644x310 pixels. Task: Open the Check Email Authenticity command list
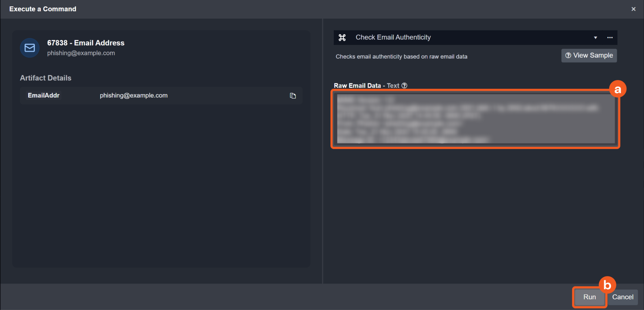(393, 37)
